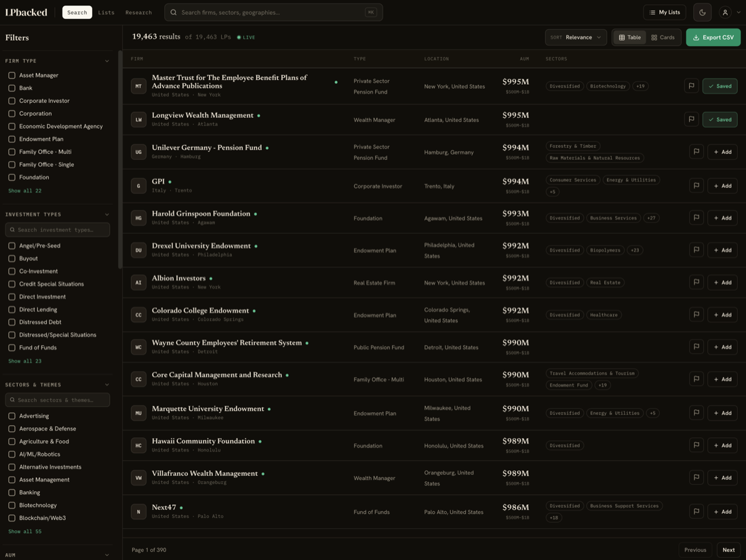Click the DU avatar for Drexel University
746x560 pixels.
(138, 249)
